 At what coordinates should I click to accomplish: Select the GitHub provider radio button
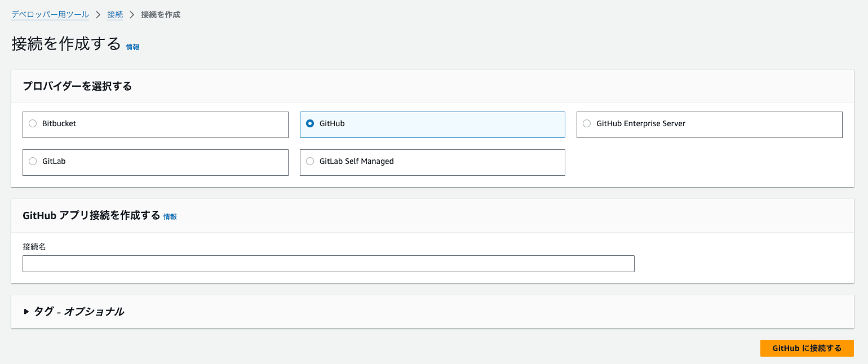[x=310, y=123]
